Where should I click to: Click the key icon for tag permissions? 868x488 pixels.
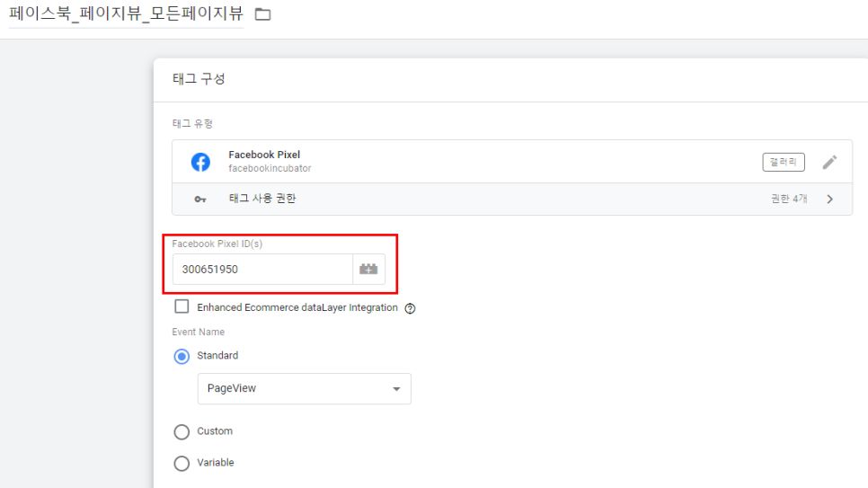coord(200,199)
